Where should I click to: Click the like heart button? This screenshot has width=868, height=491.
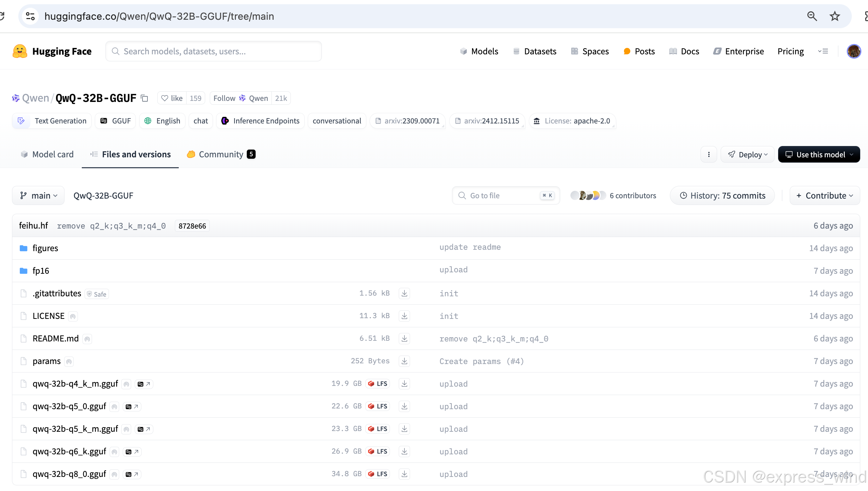click(172, 98)
